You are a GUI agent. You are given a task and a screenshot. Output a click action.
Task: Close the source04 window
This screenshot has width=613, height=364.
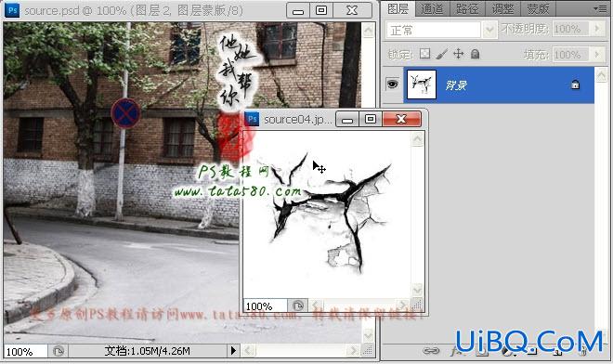coord(401,119)
